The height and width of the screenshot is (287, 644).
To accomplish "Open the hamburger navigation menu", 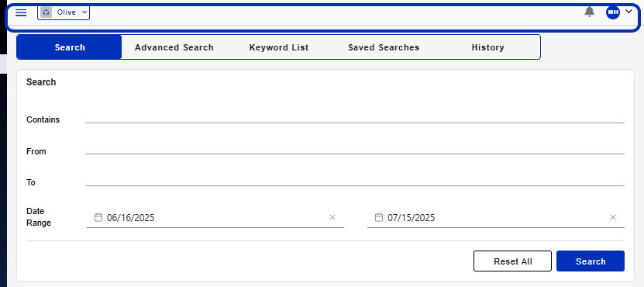I will (x=21, y=12).
